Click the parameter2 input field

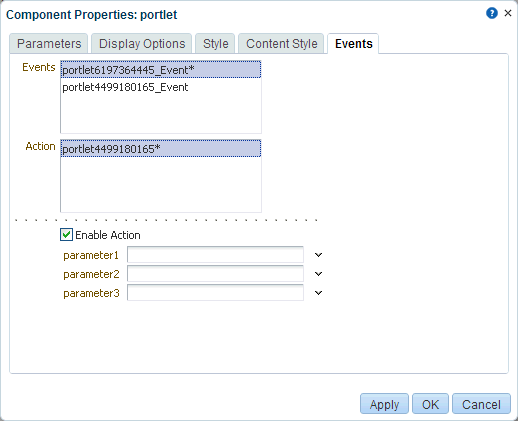(215, 274)
